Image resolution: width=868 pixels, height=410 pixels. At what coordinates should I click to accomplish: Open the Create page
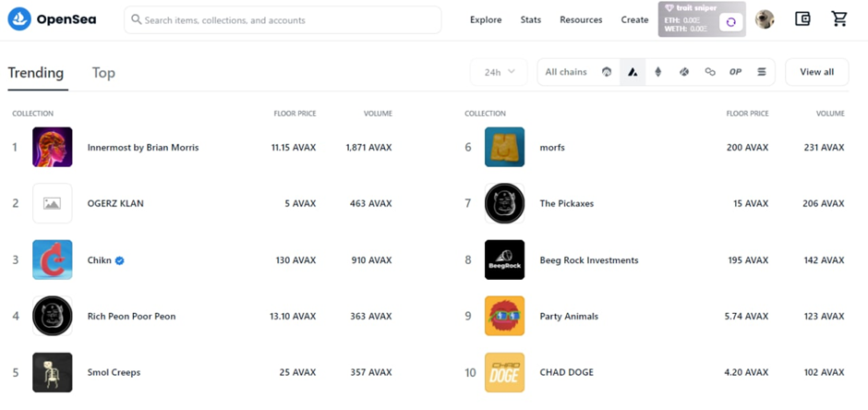click(x=634, y=20)
